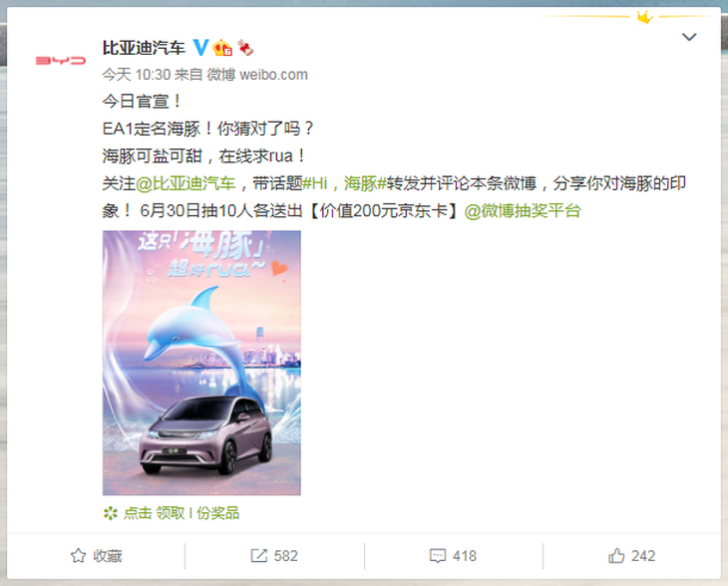Click the BYD logo avatar

[x=61, y=61]
